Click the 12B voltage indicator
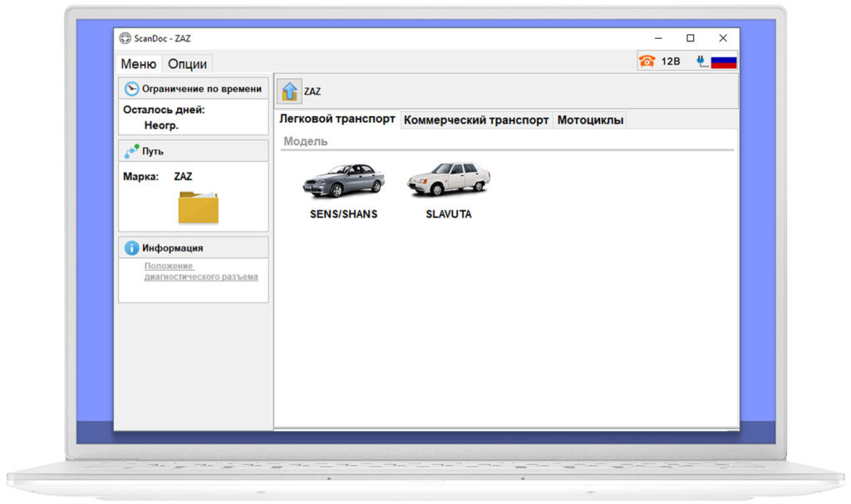Screen dimensions: 851x504 tap(671, 61)
